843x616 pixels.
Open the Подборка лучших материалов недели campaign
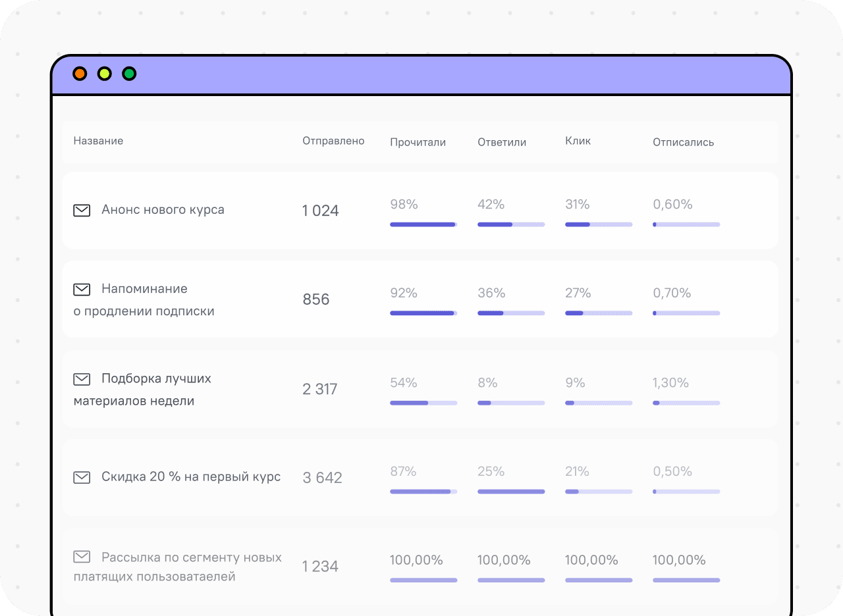pyautogui.click(x=142, y=390)
